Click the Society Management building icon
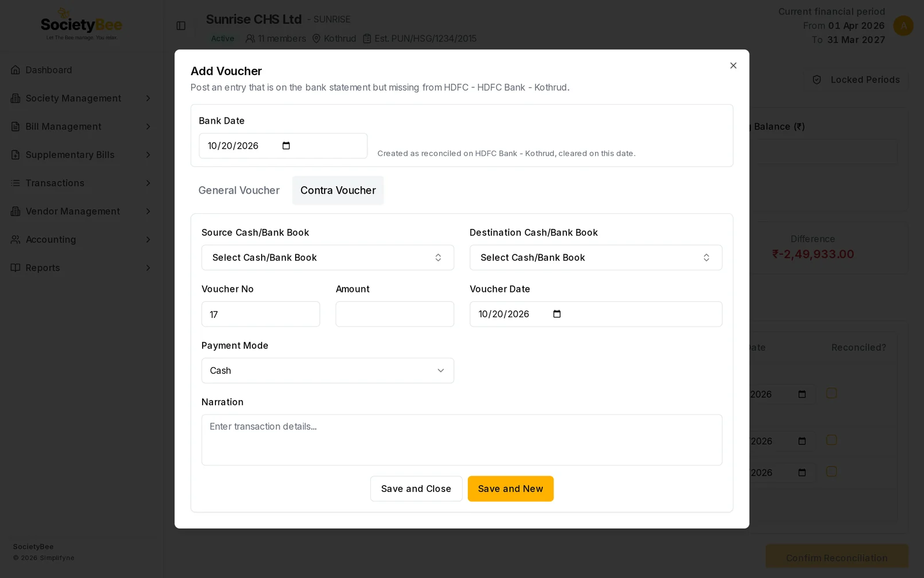Image resolution: width=924 pixels, height=578 pixels. coord(16,98)
